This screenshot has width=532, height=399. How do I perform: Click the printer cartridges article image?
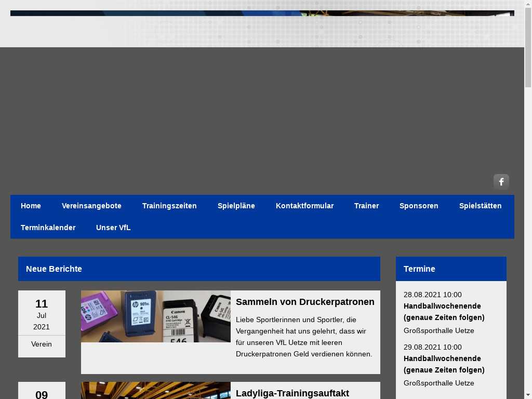155,316
